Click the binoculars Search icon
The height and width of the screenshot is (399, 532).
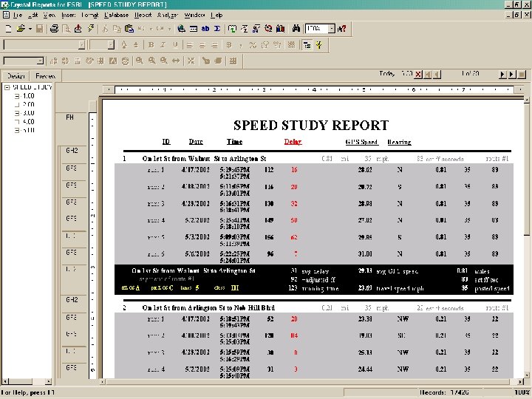click(295, 29)
